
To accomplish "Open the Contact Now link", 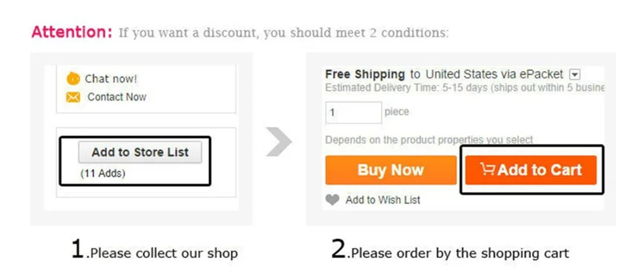I will pyautogui.click(x=117, y=97).
